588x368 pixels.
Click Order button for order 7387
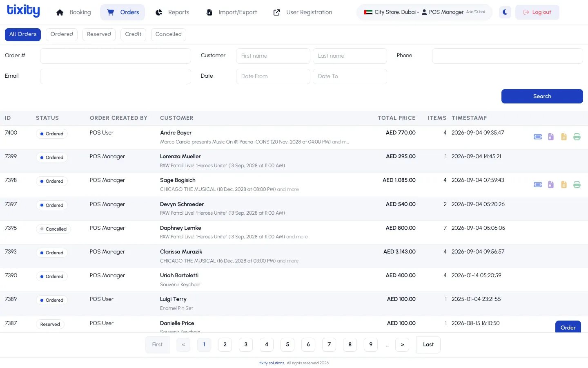tap(568, 327)
